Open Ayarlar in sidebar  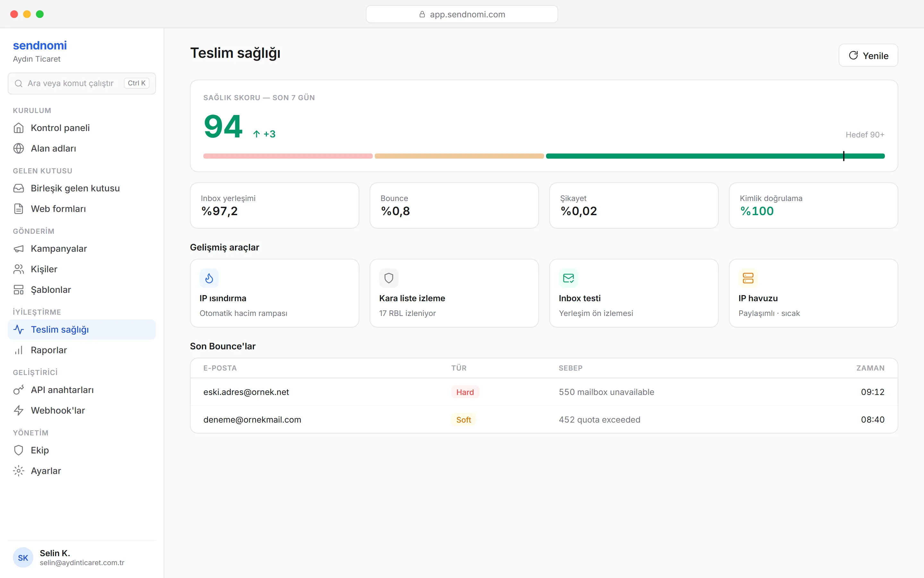[x=82, y=471]
